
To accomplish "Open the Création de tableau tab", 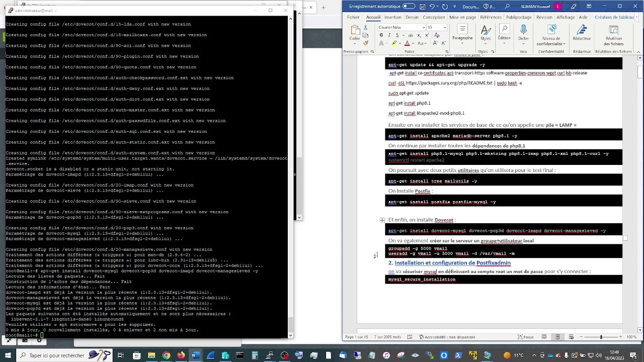I will click(x=614, y=17).
